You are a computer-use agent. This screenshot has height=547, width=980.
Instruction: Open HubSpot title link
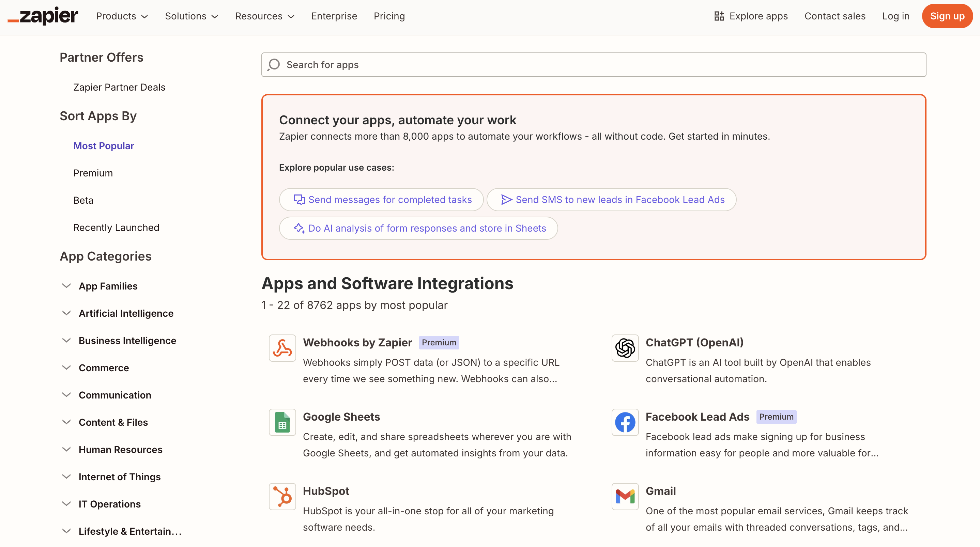(326, 491)
